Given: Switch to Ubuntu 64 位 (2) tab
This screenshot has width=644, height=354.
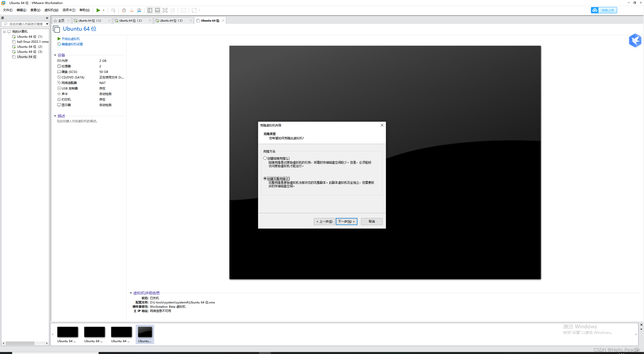Looking at the screenshot, I should [130, 21].
